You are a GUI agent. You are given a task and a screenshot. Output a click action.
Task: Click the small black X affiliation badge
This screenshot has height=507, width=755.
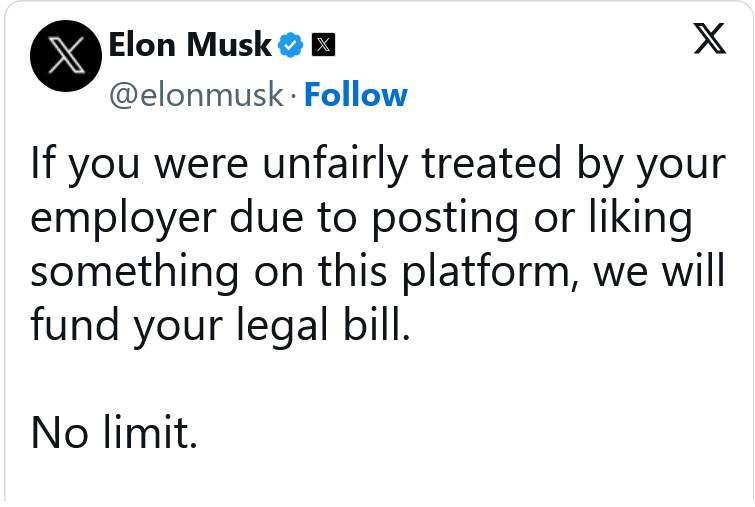pos(323,45)
